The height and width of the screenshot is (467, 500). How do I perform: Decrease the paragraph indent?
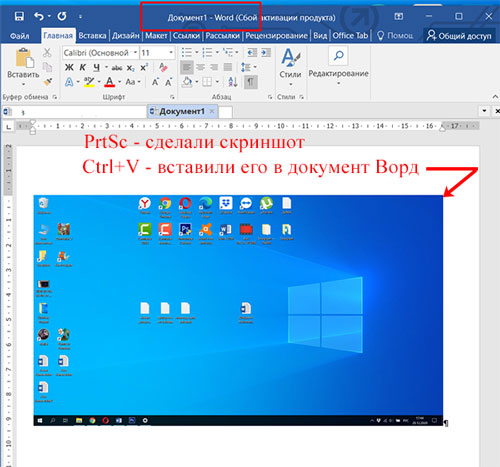click(x=252, y=52)
